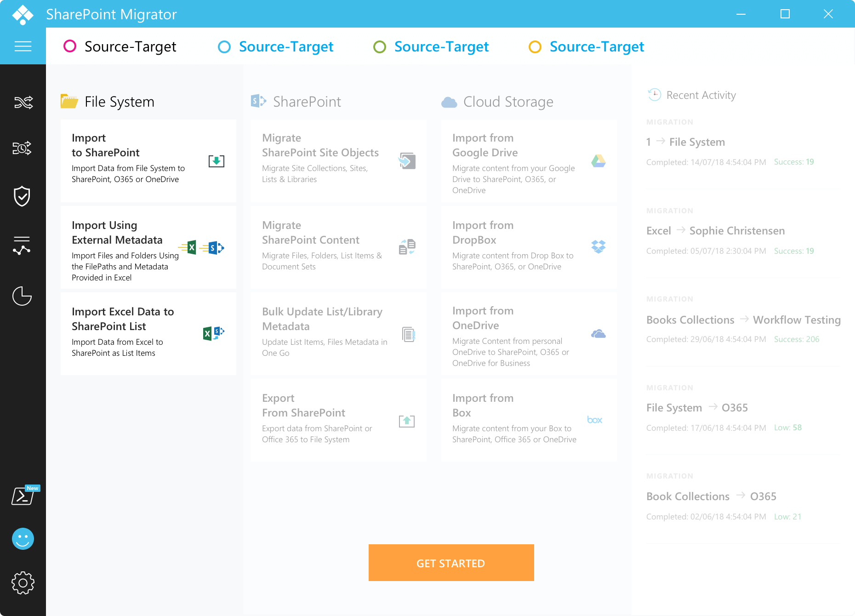Switch to the orange-circle Source-Target tab

click(x=586, y=46)
